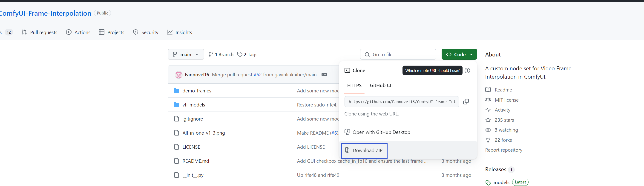Click the Fannovel16 avatar icon
Viewport: 644px width, 186px height.
178,75
